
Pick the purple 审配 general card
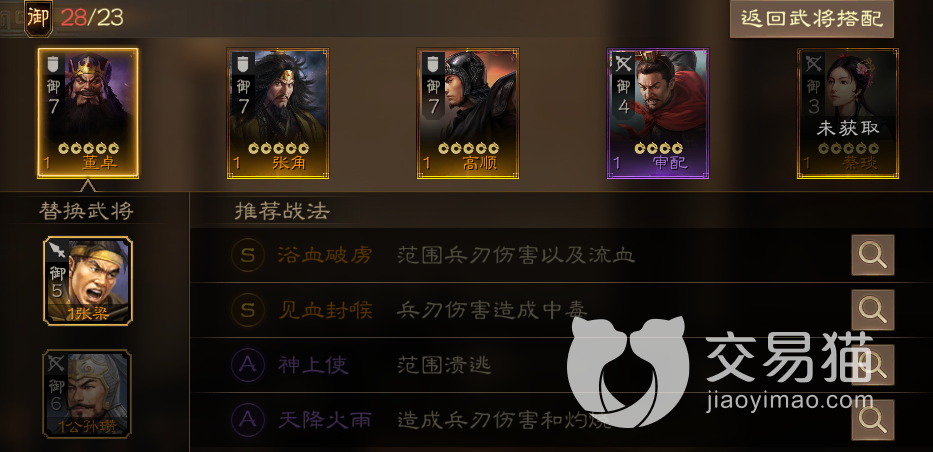pos(658,113)
